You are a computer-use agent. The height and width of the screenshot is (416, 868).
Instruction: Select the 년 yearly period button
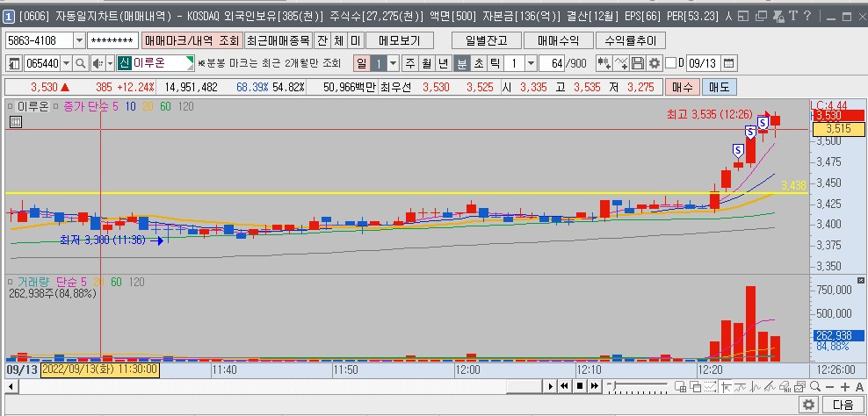coord(443,63)
